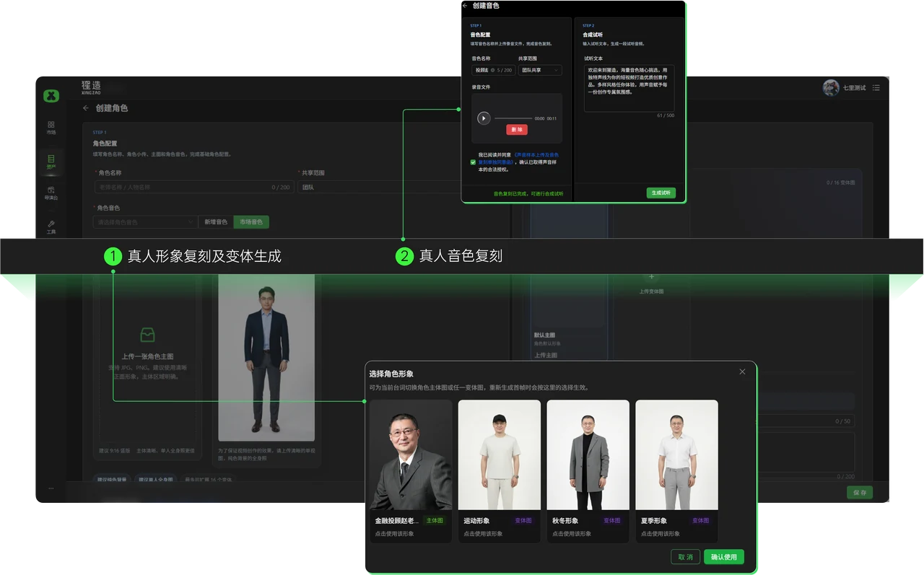
Task: Open the list menu icon beside 七里测试
Action: [876, 88]
